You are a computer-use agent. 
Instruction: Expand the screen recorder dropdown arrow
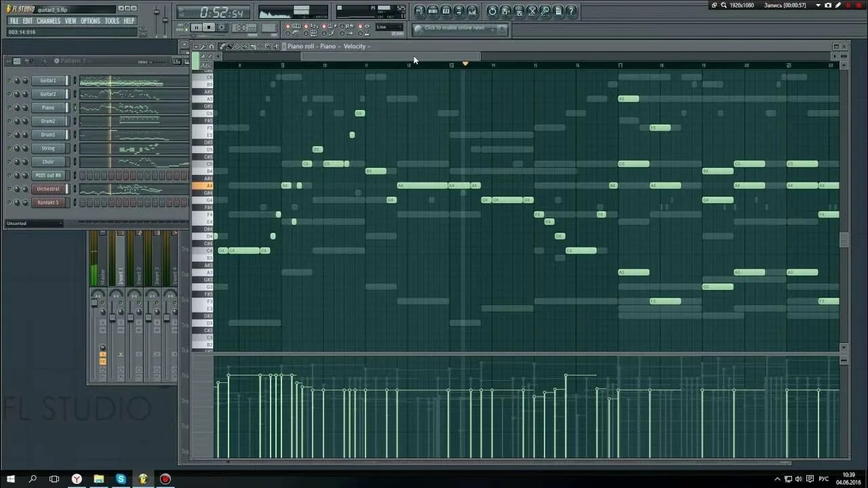coord(818,5)
